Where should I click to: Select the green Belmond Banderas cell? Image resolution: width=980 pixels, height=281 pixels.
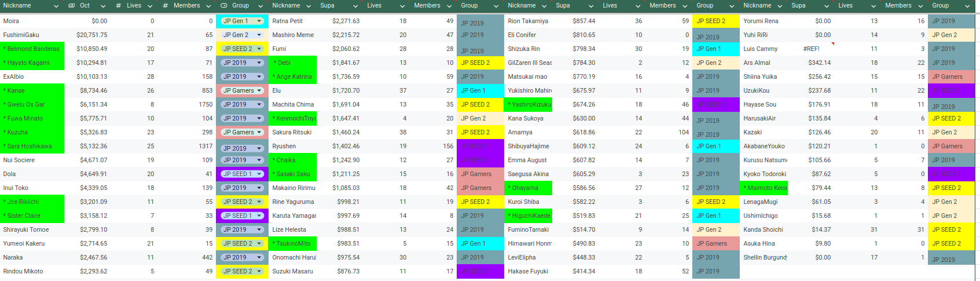point(32,49)
